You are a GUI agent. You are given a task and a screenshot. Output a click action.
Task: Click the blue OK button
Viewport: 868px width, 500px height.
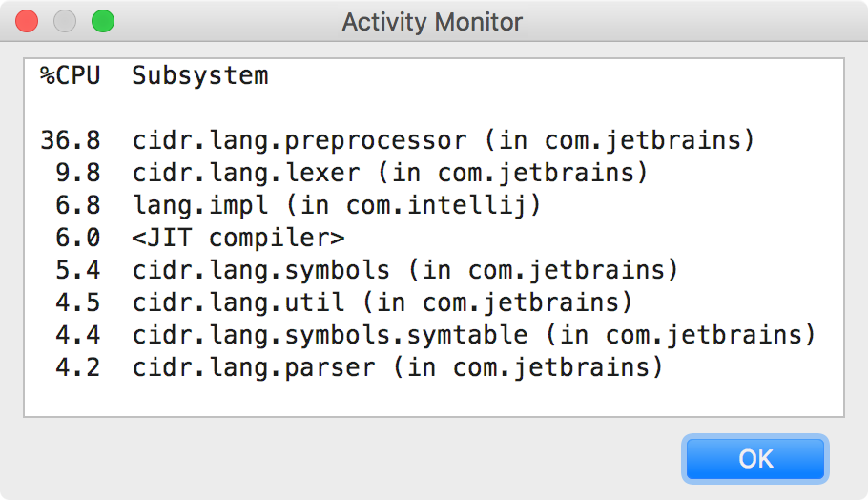pyautogui.click(x=755, y=459)
